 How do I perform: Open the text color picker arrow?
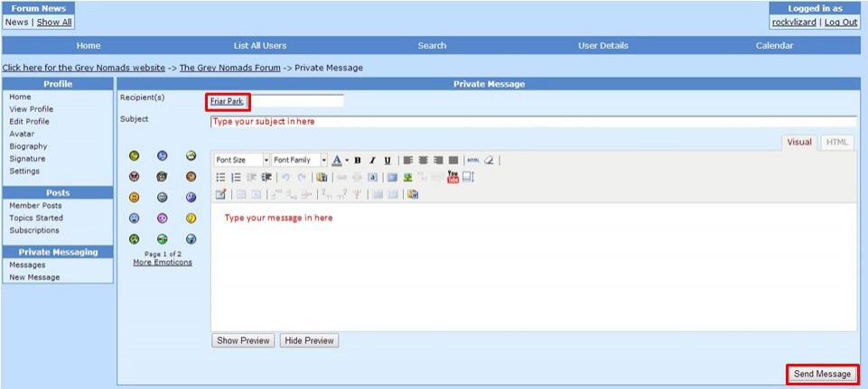click(x=346, y=160)
